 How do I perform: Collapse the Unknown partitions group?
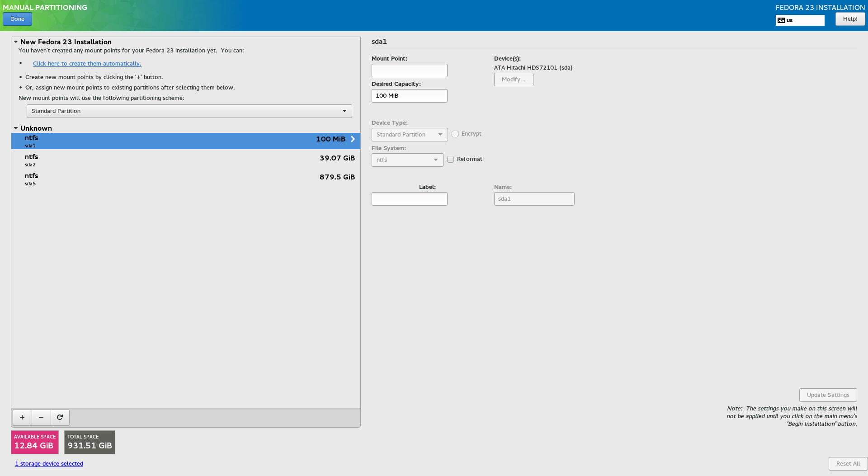16,128
